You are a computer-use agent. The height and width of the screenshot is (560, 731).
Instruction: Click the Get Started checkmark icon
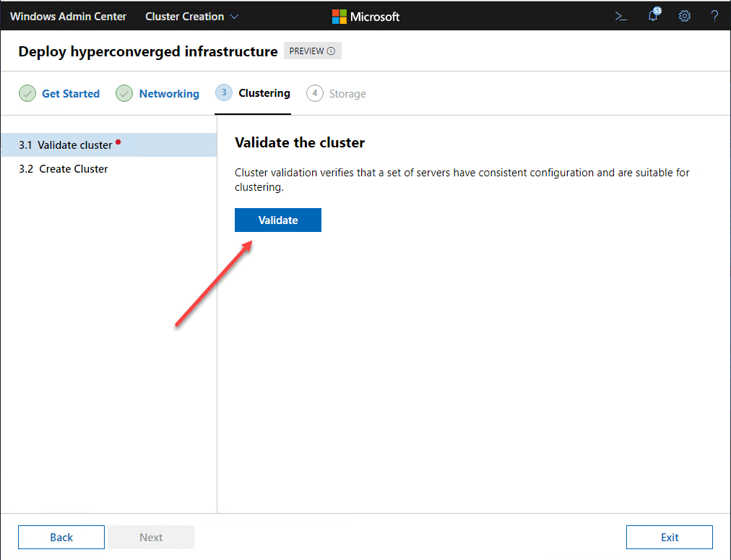click(x=27, y=94)
